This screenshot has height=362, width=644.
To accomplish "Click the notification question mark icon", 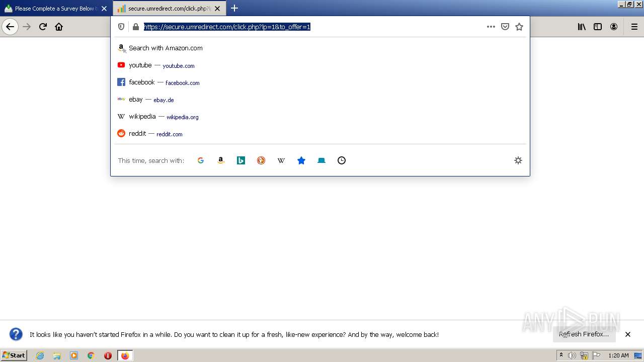I will (x=16, y=334).
